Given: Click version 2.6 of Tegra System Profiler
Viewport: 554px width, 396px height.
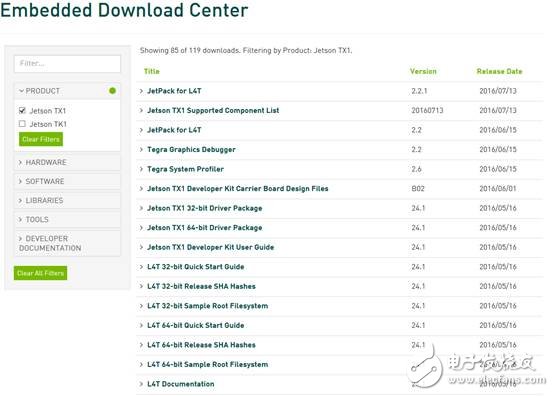Looking at the screenshot, I should 417,169.
